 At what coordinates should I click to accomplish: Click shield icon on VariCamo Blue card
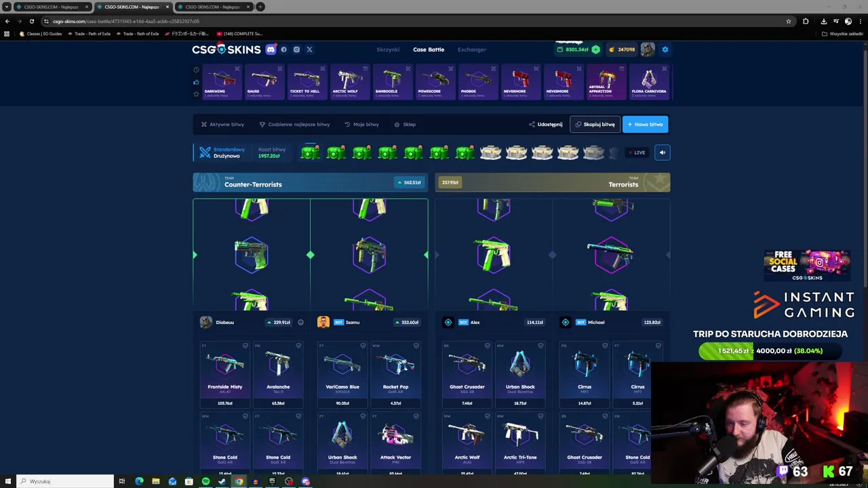(363, 346)
